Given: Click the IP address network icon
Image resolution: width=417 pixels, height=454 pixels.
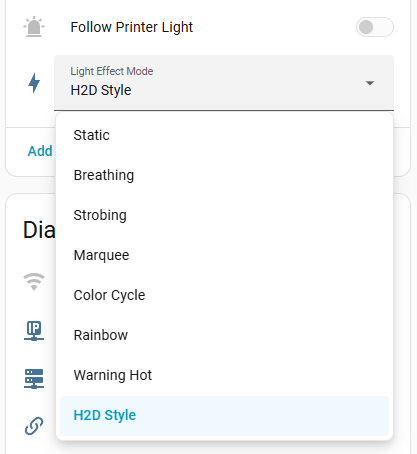Looking at the screenshot, I should (x=34, y=331).
